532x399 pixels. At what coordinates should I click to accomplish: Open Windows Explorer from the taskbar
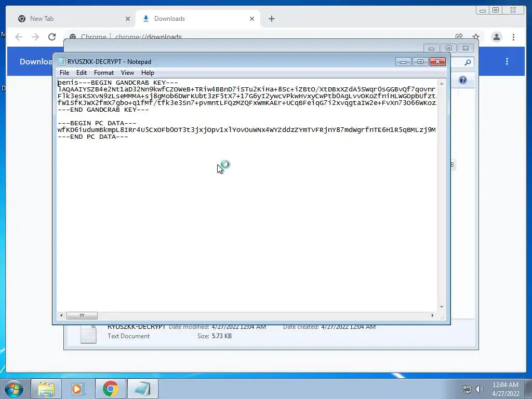(x=46, y=389)
